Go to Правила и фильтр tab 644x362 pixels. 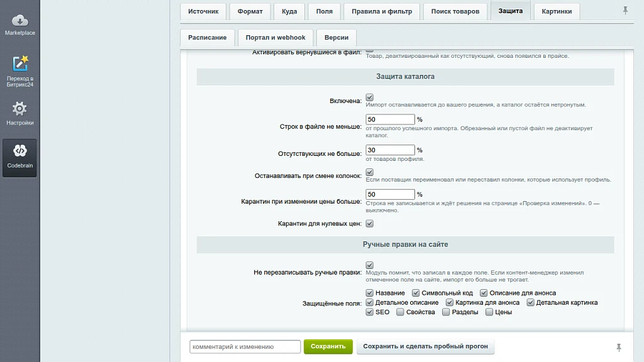382,11
